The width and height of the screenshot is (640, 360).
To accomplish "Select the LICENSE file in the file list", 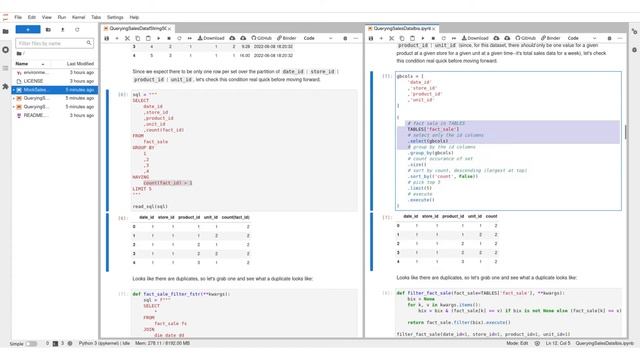I will pyautogui.click(x=55, y=81).
